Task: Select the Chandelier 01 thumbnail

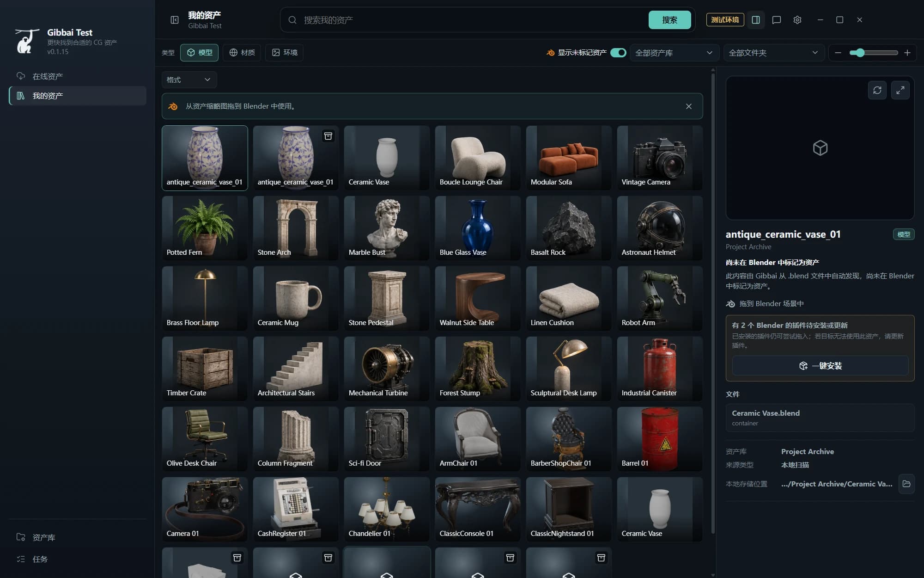Action: [387, 509]
